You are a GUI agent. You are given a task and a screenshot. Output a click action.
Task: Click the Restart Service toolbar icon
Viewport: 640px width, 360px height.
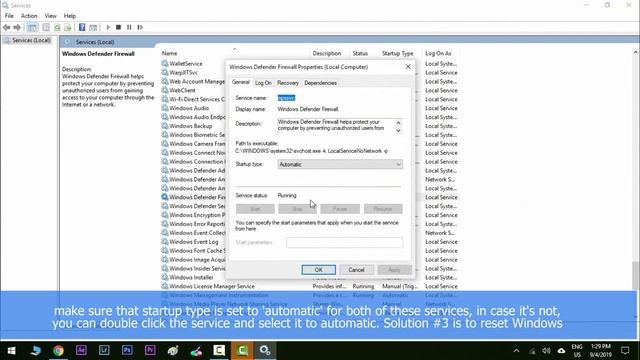pyautogui.click(x=140, y=27)
